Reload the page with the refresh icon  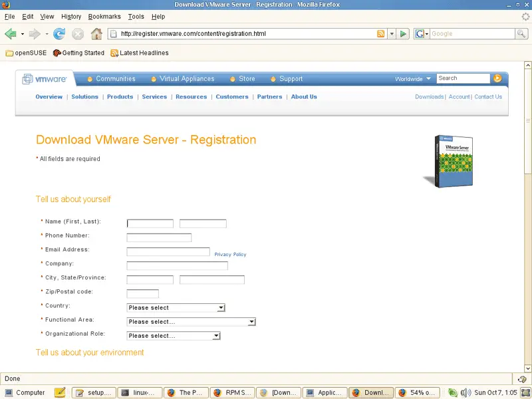point(59,34)
